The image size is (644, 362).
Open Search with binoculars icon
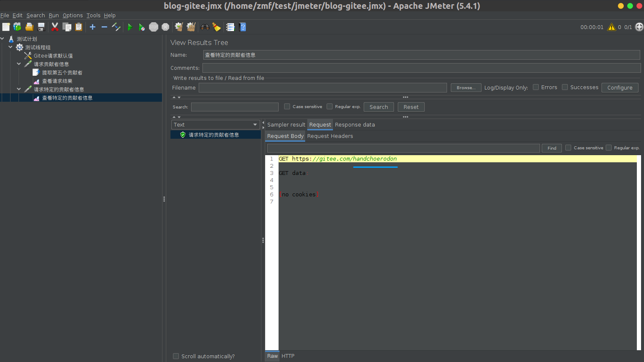coord(205,27)
